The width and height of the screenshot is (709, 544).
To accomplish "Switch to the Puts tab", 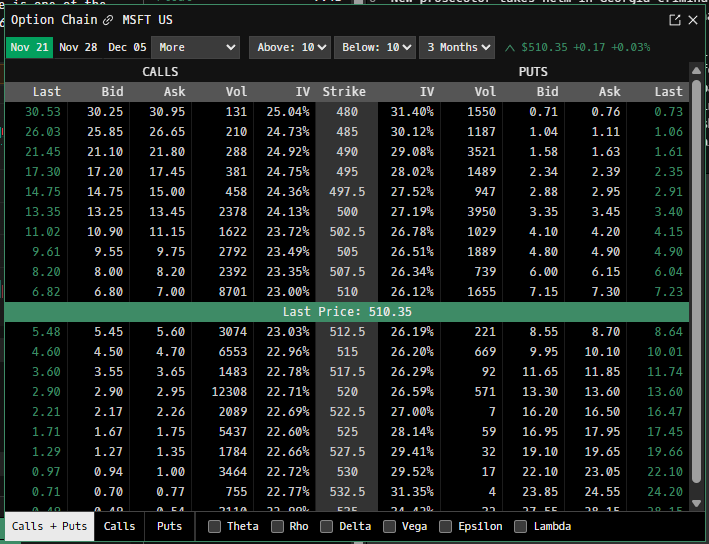I will click(x=170, y=526).
